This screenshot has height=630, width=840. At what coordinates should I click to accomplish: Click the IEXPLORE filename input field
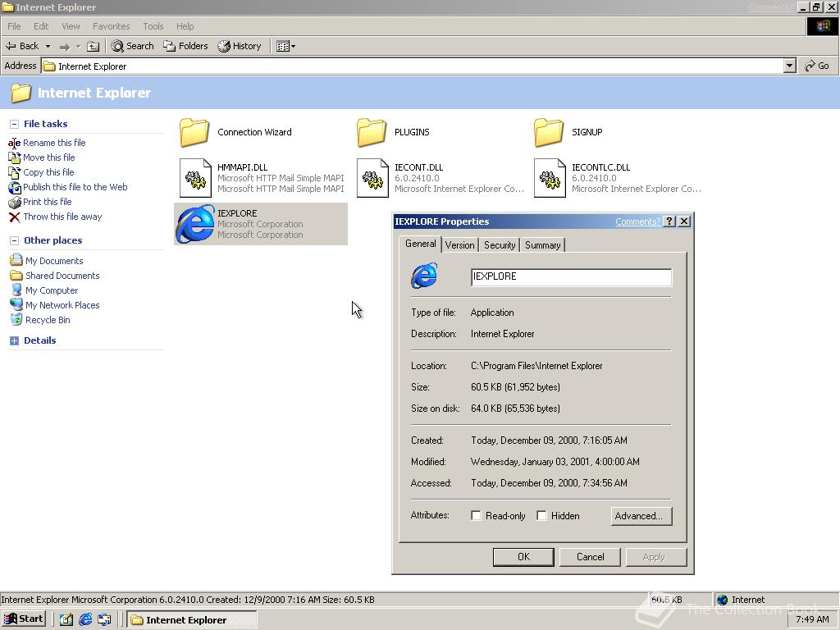coord(571,277)
